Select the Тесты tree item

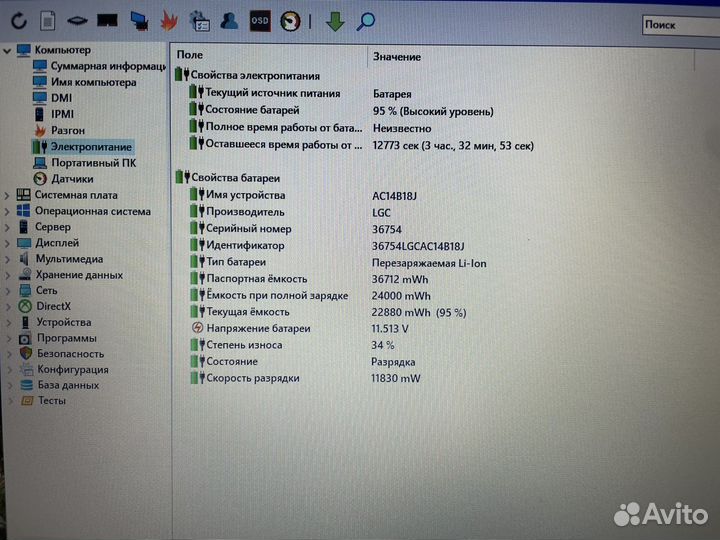pos(44,401)
